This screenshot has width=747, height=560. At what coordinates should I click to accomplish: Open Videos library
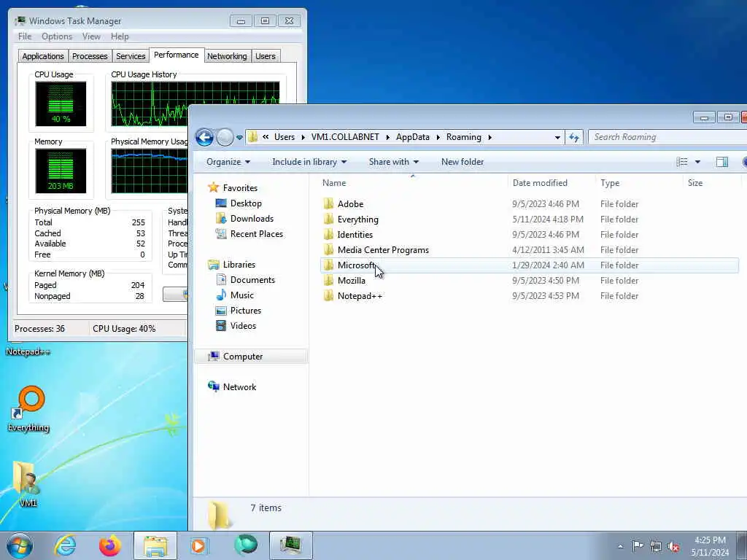click(236, 326)
